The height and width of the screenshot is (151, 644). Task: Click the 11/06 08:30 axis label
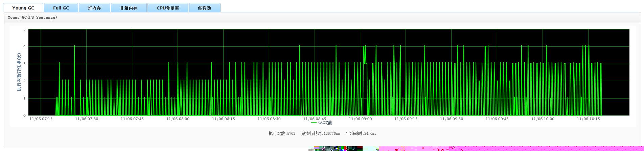coord(269,119)
